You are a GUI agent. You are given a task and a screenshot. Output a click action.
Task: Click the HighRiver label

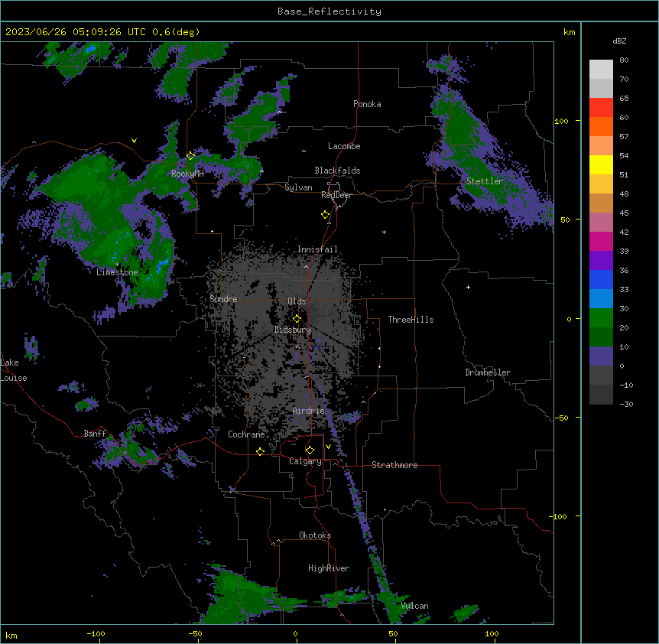[329, 568]
